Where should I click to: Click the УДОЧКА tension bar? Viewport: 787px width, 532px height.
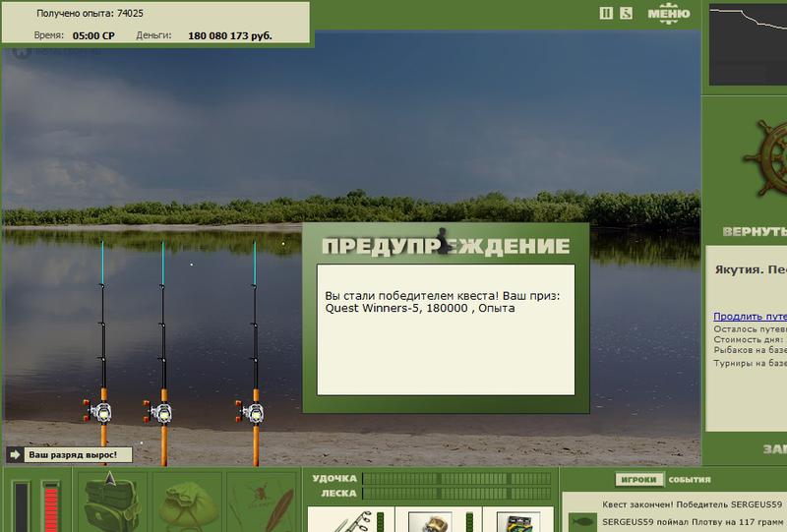coord(456,478)
